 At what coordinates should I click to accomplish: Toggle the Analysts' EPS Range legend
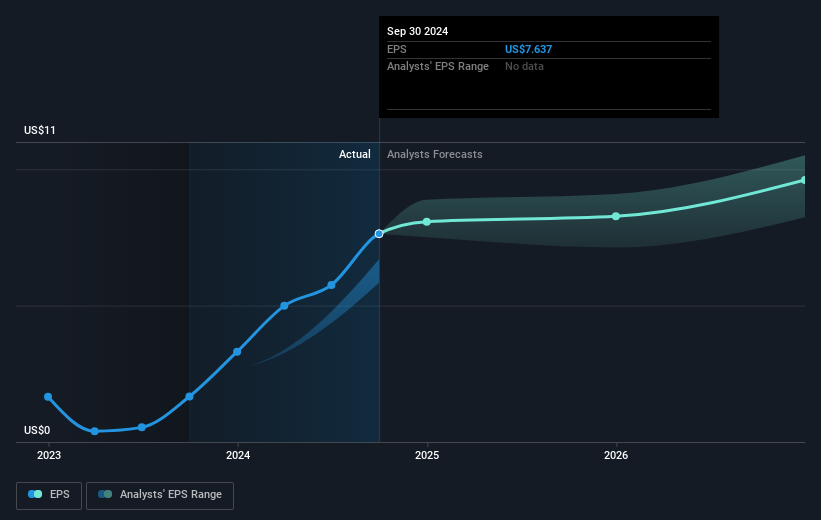(160, 495)
